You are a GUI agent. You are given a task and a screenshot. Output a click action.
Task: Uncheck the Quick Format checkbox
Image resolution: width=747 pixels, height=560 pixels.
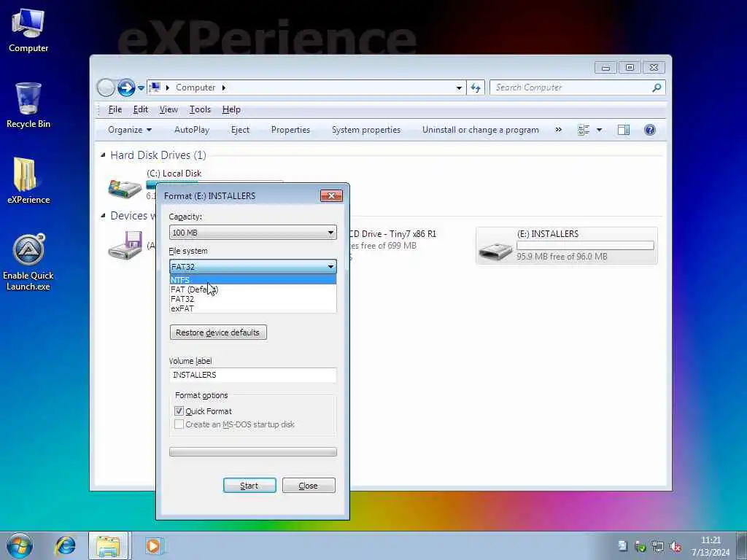pyautogui.click(x=179, y=411)
